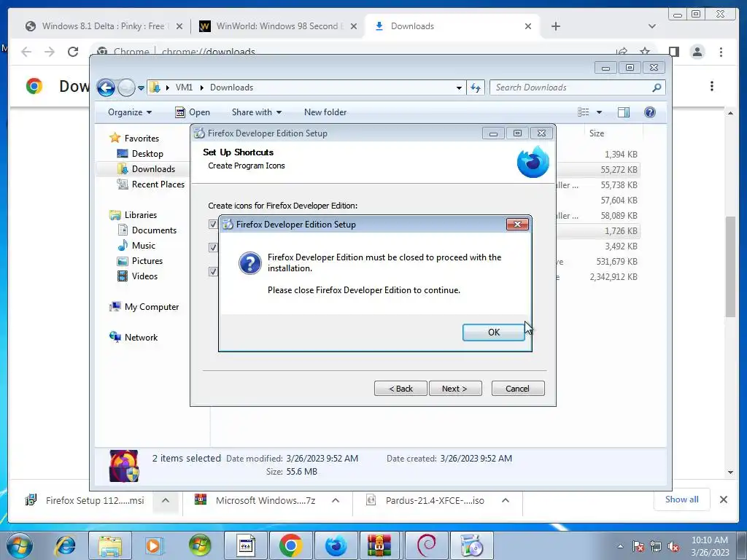Toggle Chrome side panel icon

coord(673,52)
